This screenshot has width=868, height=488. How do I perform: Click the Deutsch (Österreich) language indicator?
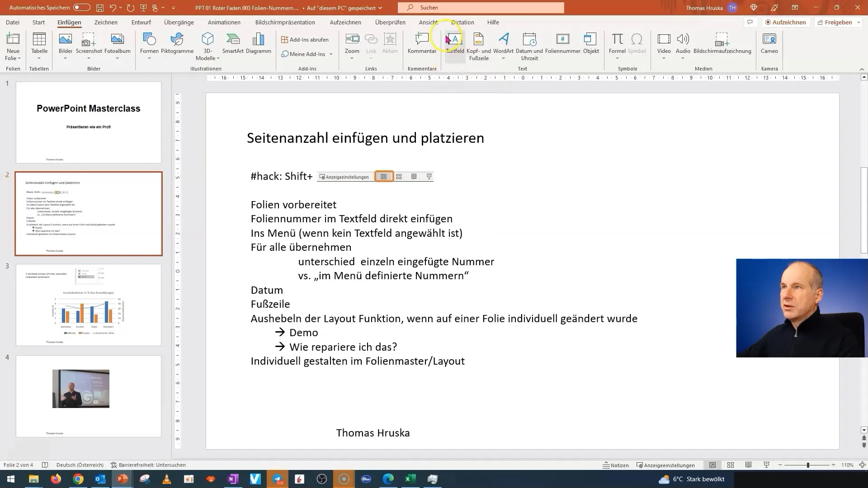(80, 465)
